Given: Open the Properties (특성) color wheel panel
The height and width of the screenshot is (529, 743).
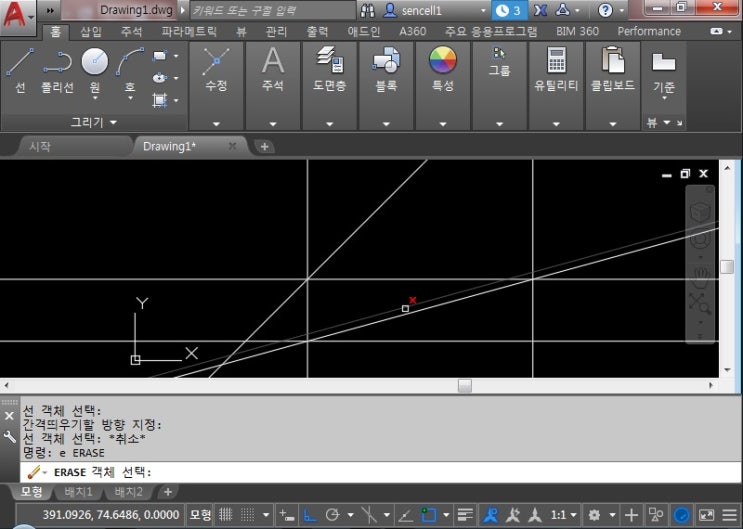Looking at the screenshot, I should (x=443, y=85).
